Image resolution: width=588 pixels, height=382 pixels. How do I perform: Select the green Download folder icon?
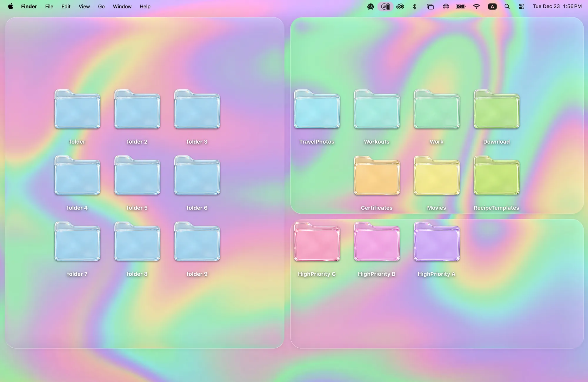tap(497, 109)
